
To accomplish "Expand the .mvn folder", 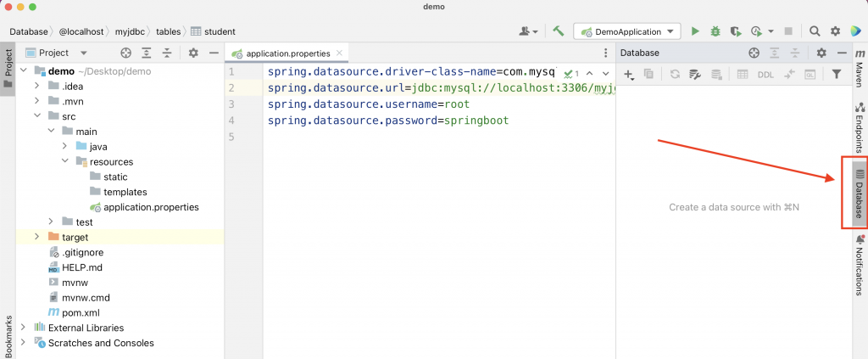I will [x=37, y=101].
